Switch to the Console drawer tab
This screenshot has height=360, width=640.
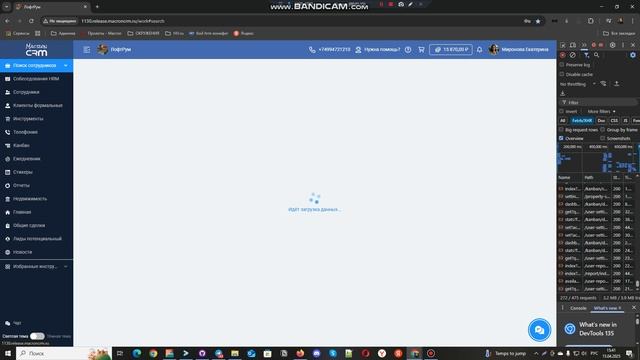click(x=578, y=308)
